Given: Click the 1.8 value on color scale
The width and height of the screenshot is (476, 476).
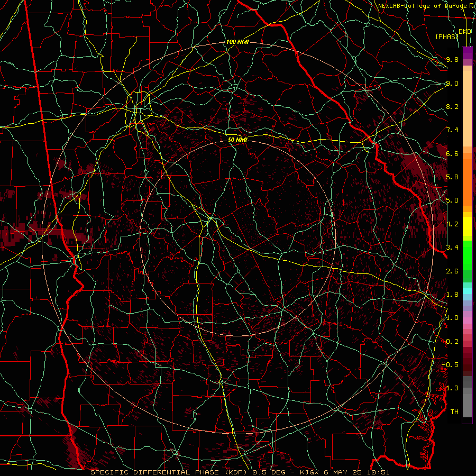Looking at the screenshot, I should pos(452,295).
